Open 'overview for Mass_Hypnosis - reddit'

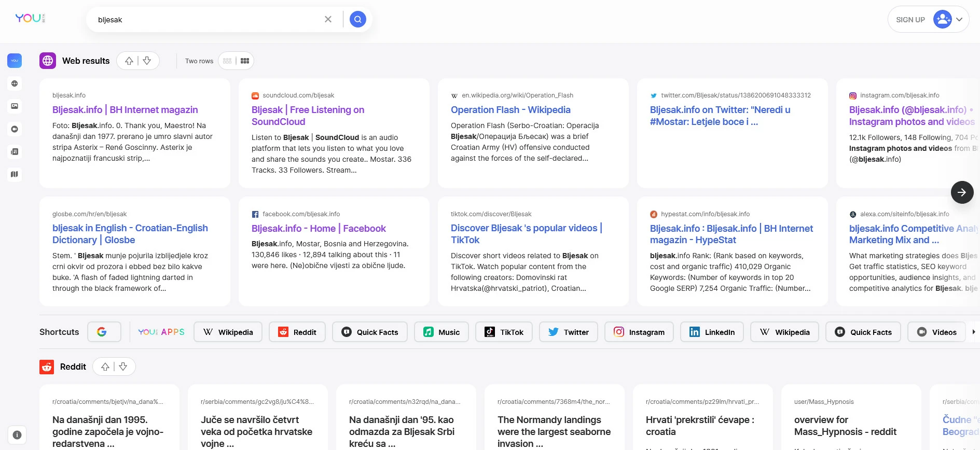point(846,426)
